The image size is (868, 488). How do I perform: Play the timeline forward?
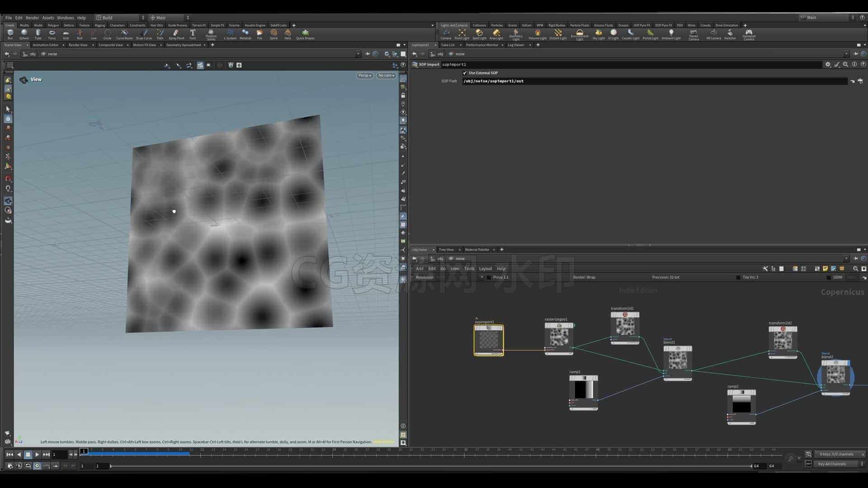pyautogui.click(x=37, y=454)
